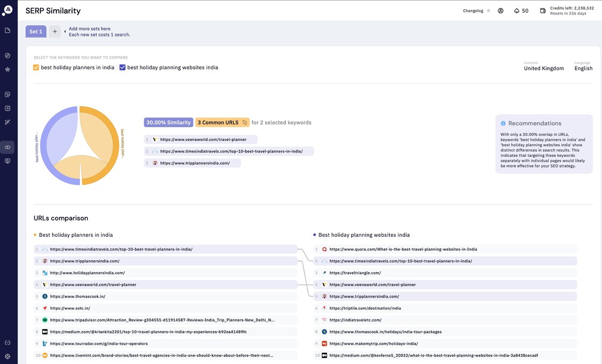Open thomascook.in row 5 left list

(166, 296)
